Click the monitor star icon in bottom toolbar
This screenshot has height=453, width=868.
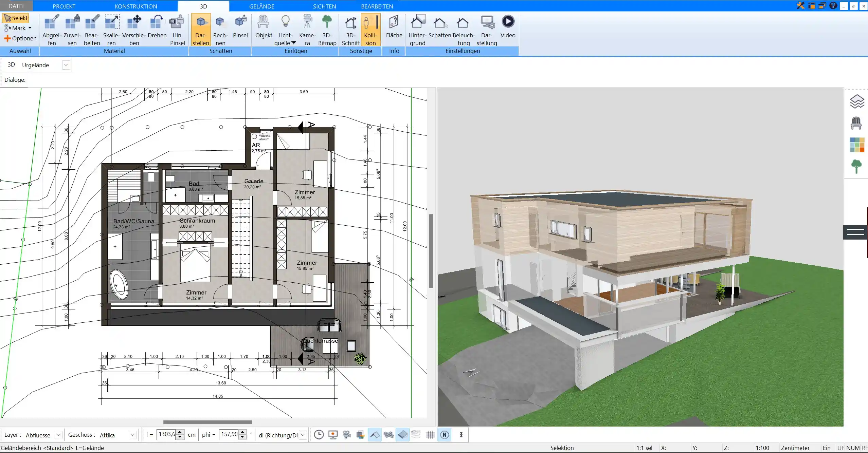[333, 435]
